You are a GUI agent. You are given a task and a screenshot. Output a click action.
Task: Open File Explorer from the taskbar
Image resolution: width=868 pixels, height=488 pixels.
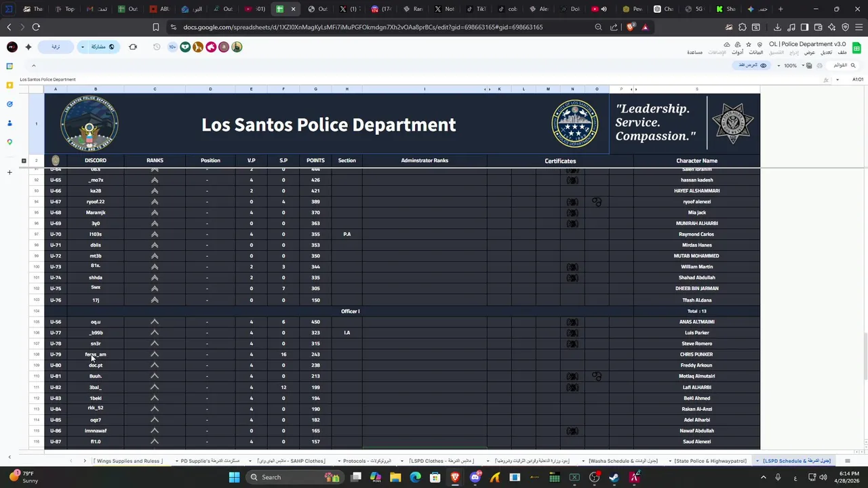395,477
